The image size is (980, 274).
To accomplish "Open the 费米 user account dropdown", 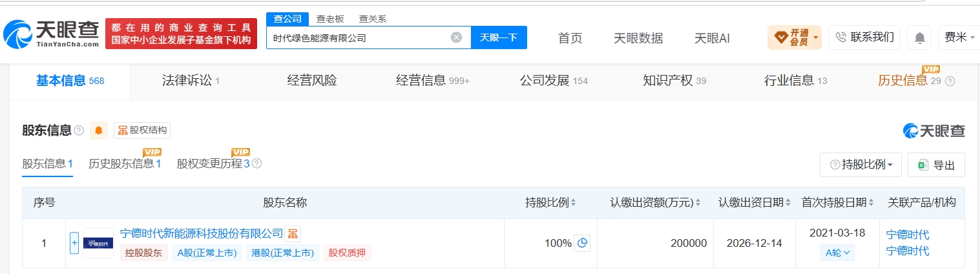I will coord(959,37).
